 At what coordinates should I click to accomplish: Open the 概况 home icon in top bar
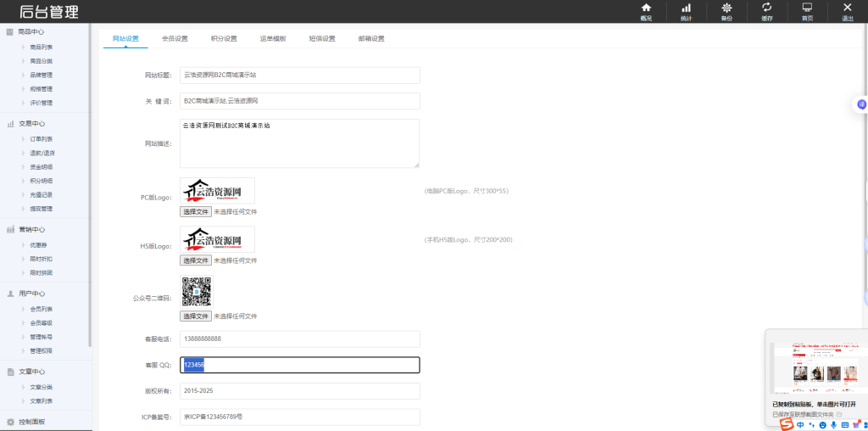[x=646, y=11]
